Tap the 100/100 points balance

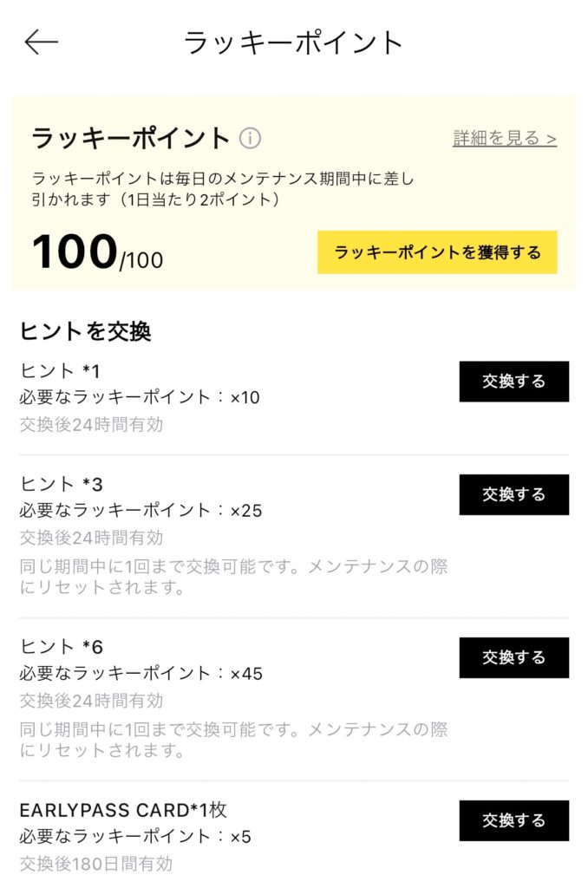(x=96, y=252)
